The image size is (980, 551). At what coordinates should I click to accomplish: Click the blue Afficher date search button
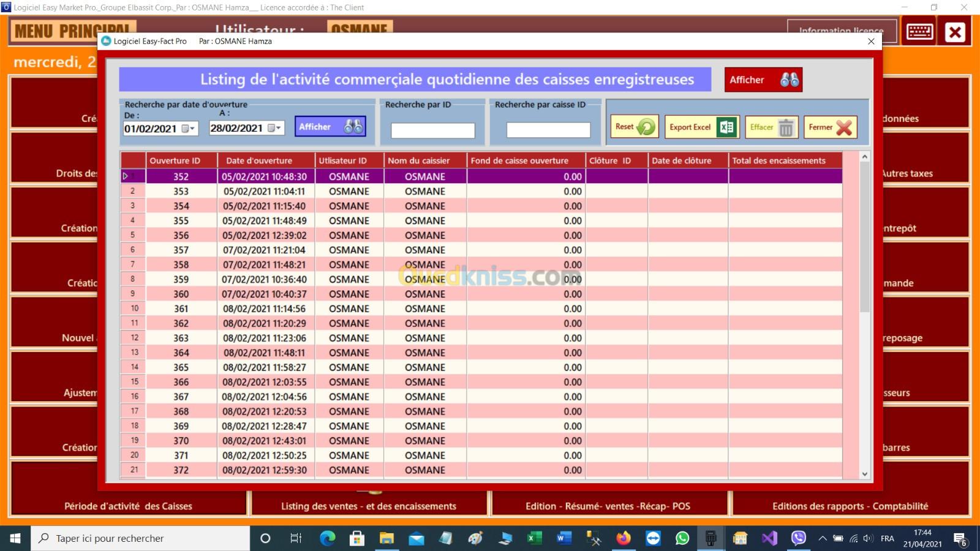[x=330, y=127]
